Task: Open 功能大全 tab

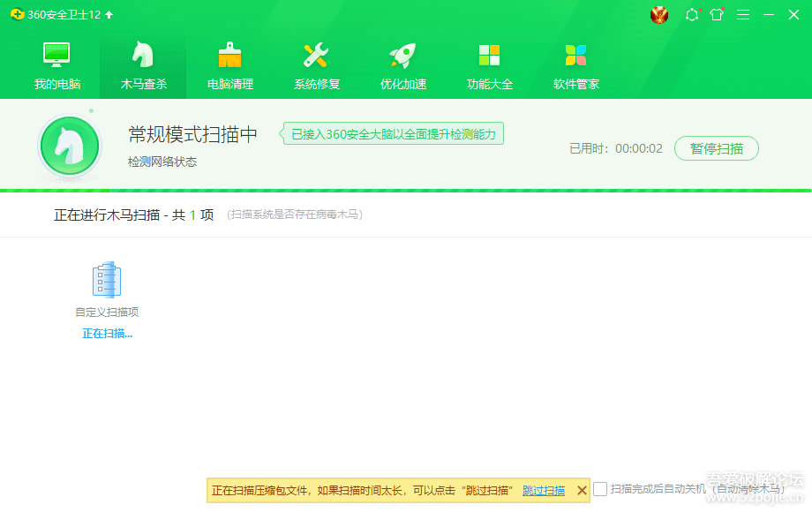Action: (x=489, y=65)
